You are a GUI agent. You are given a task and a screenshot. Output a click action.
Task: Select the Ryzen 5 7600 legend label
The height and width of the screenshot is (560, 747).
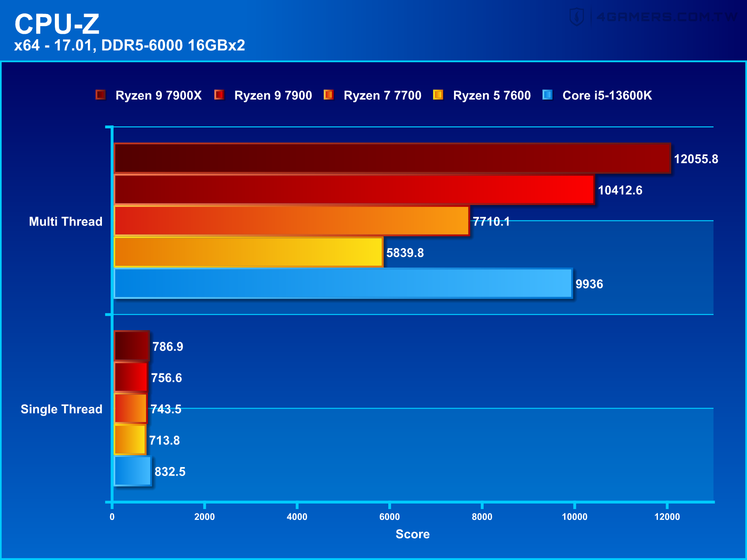492,96
